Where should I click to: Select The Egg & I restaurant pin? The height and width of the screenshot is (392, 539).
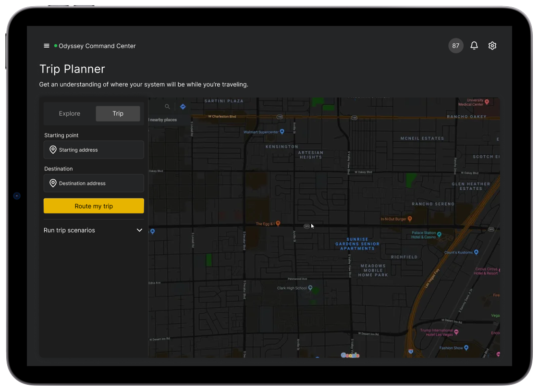tap(278, 224)
